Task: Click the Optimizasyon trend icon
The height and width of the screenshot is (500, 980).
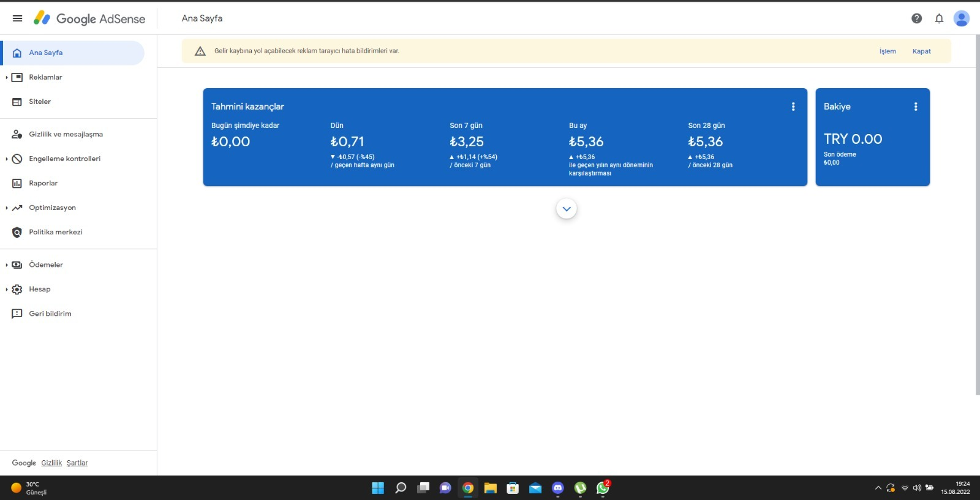Action: 17,207
